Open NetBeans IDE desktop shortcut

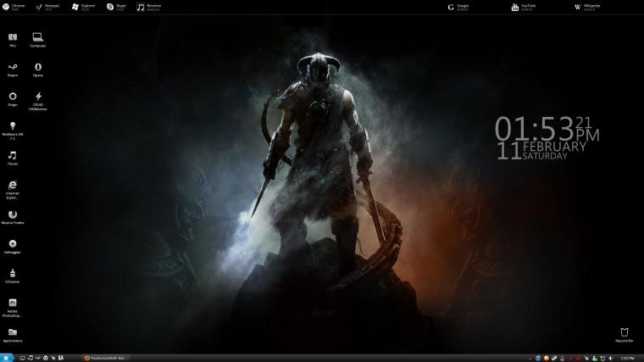tap(13, 131)
